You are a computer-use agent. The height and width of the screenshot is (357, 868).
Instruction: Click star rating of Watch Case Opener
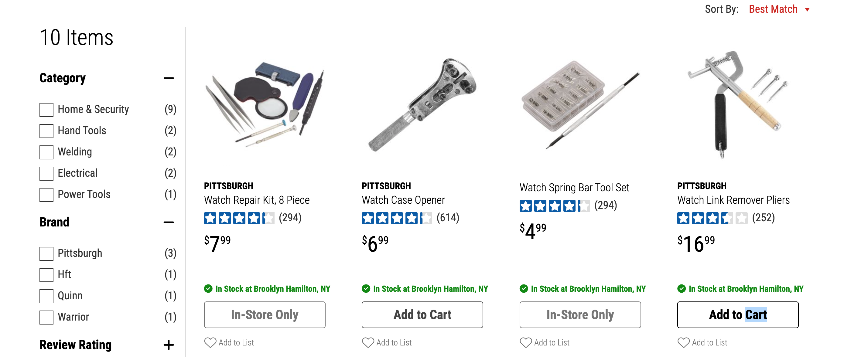[397, 218]
